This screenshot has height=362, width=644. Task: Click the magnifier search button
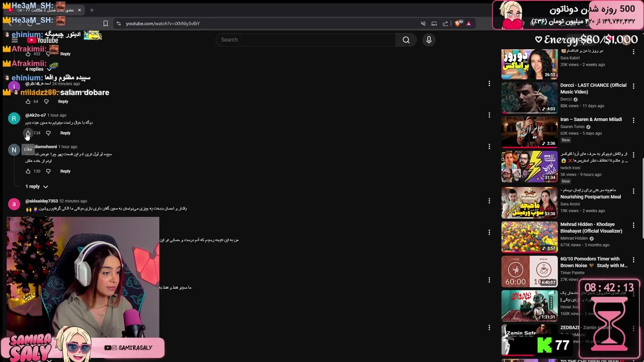pos(406,40)
